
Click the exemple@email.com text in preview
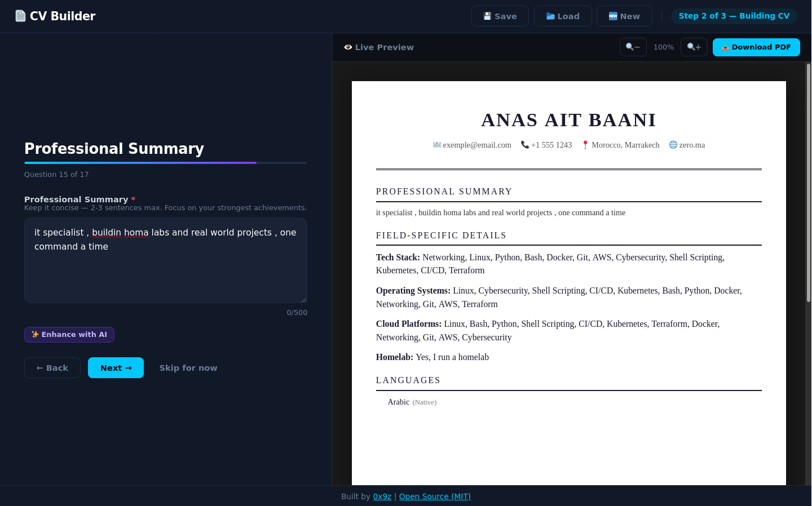(477, 145)
